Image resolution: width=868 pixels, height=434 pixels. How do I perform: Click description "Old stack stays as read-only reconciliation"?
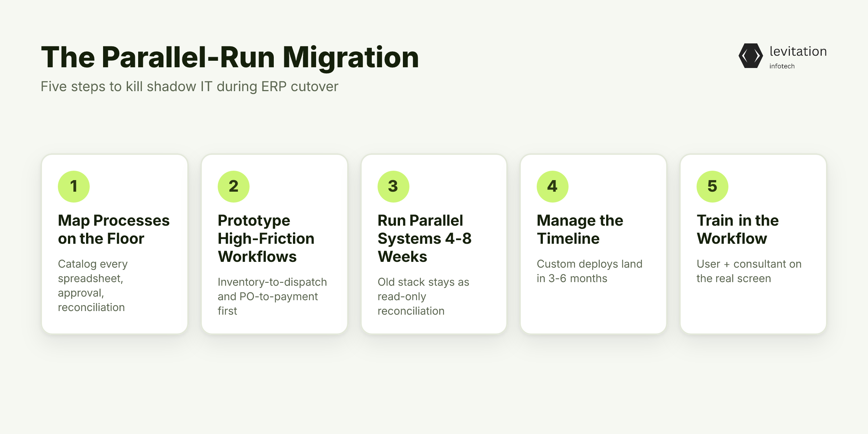pos(424,296)
